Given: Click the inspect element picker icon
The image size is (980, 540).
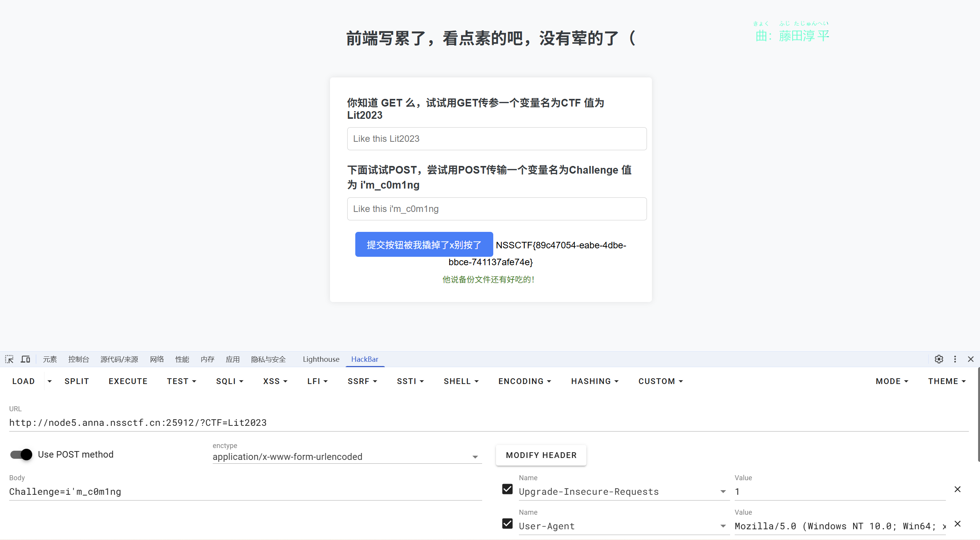Looking at the screenshot, I should tap(9, 359).
